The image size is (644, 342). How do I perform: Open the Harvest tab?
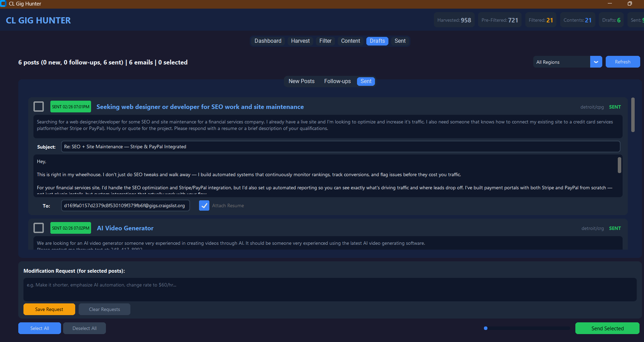(x=300, y=41)
